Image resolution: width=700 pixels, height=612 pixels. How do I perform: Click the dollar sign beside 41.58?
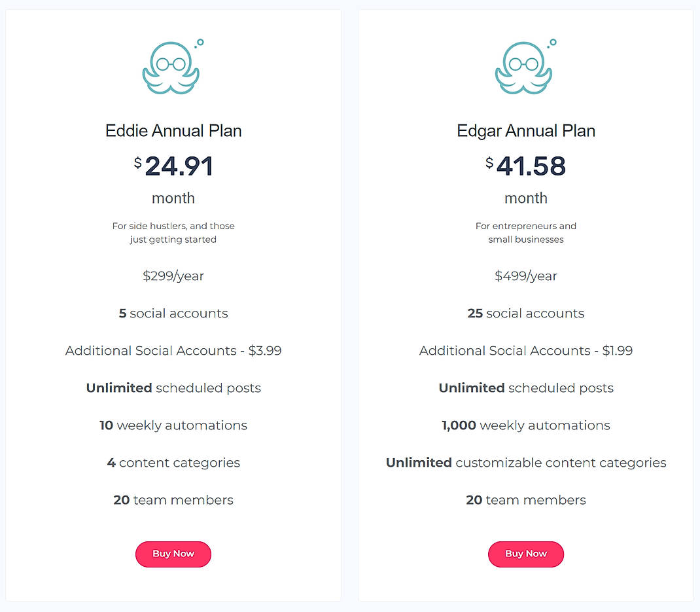(x=489, y=161)
